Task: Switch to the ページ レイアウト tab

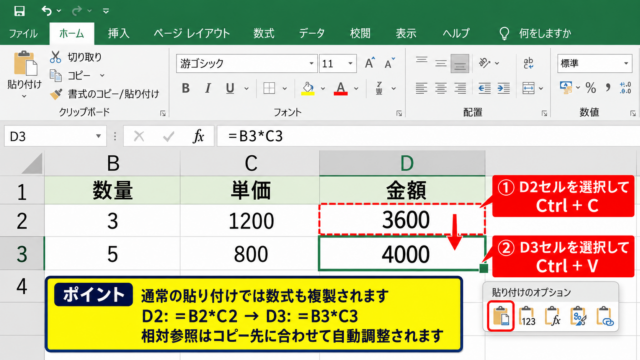Action: pyautogui.click(x=191, y=33)
